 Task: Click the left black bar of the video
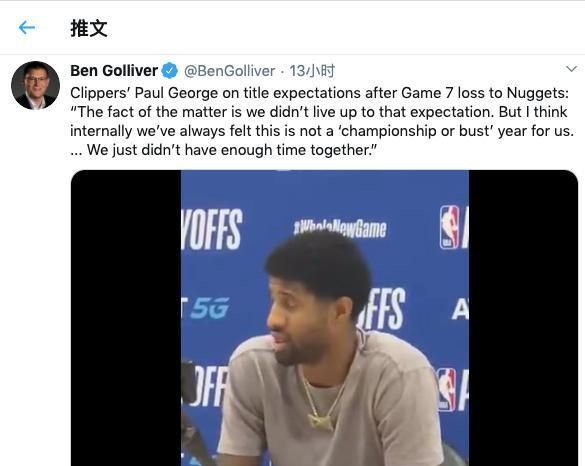coord(126,318)
